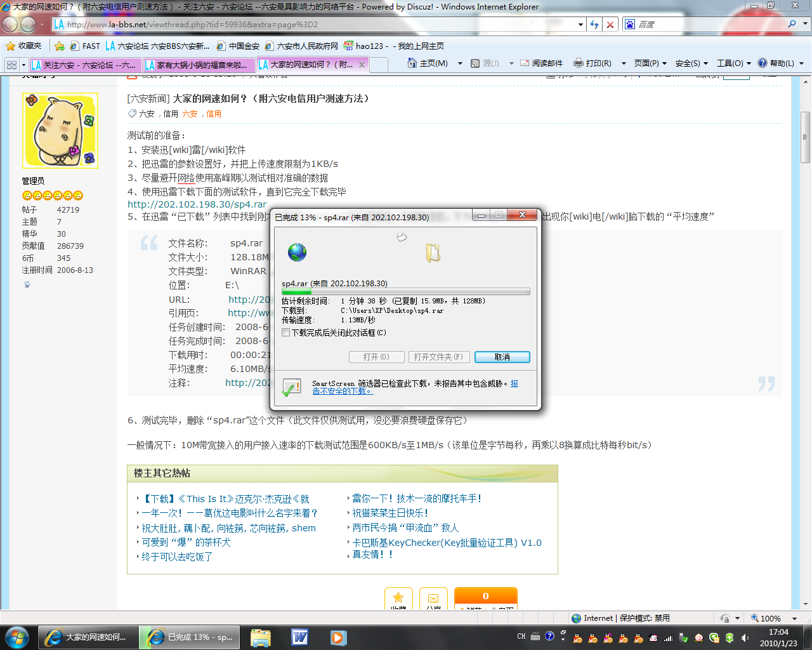812x650 pixels.
Task: Enable close dialog when download completes
Action: pos(286,333)
